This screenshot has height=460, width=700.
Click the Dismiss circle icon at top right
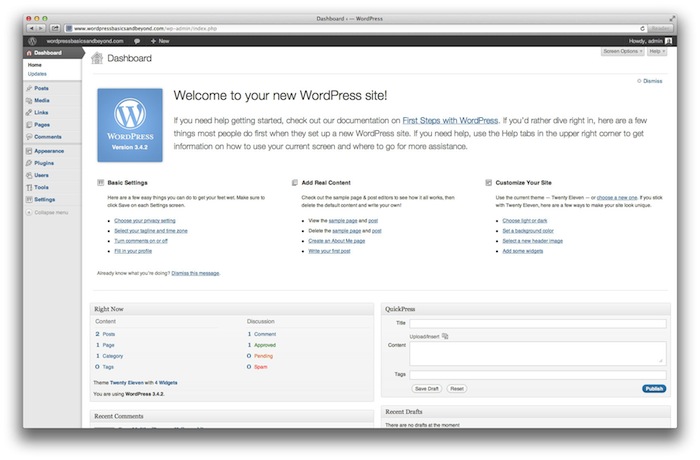(x=639, y=81)
